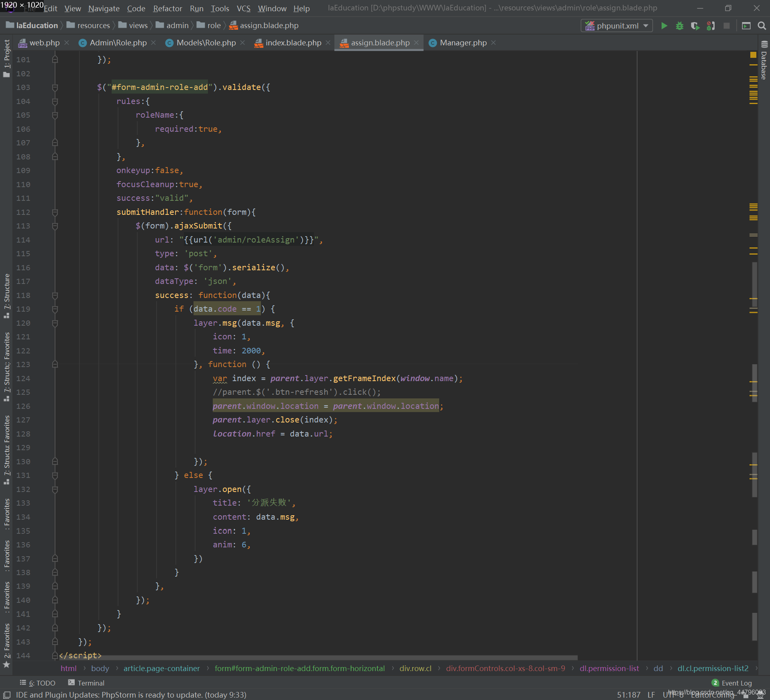This screenshot has width=770, height=700.
Task: Collapse layer.msg fold at line 120
Action: coord(55,323)
